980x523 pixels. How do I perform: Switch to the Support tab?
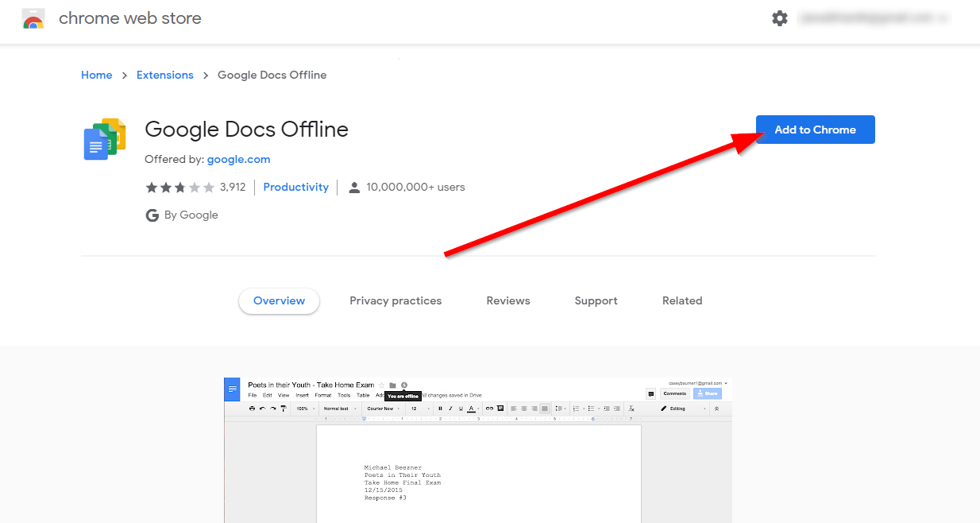point(596,300)
